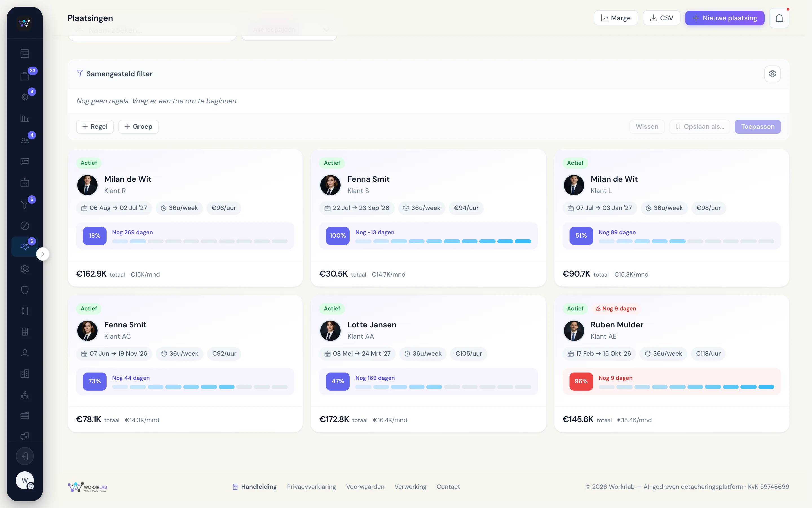Image resolution: width=812 pixels, height=508 pixels.
Task: Open the handshake placements icon with badge 6
Action: pyautogui.click(x=25, y=247)
